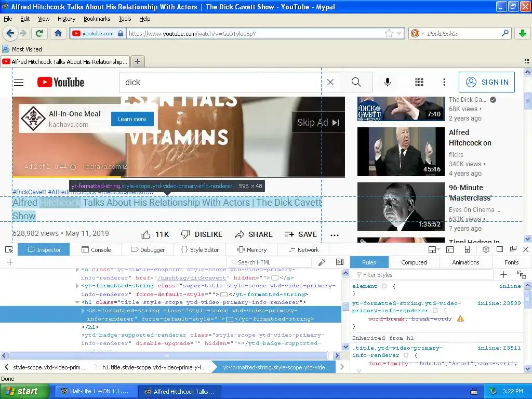Click the Filter Styles input
The width and height of the screenshot is (532, 399).
click(423, 274)
